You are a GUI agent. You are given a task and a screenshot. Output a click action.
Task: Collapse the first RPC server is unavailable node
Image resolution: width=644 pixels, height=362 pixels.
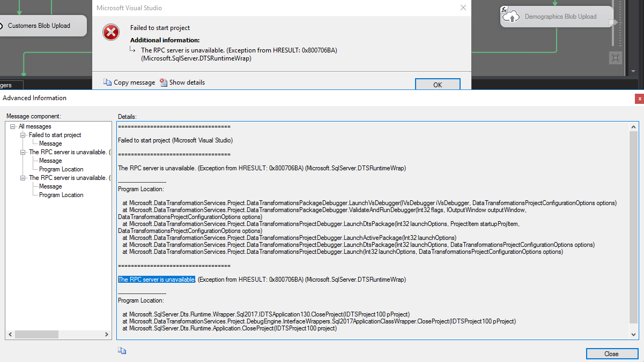coord(23,152)
